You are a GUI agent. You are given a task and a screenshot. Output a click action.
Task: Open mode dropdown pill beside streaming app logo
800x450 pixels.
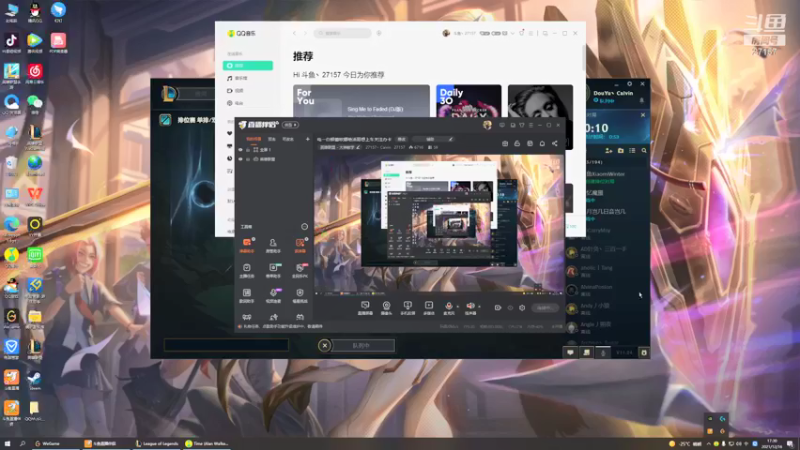pyautogui.click(x=290, y=125)
